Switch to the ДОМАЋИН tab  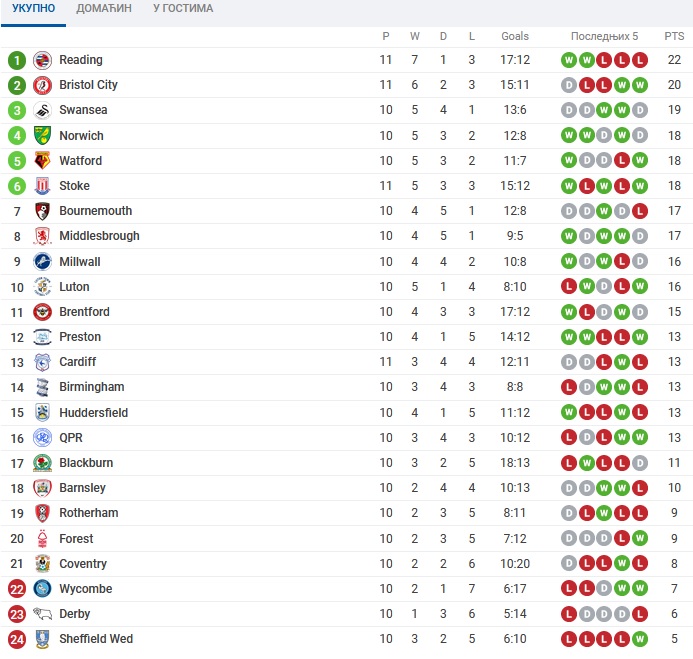[104, 8]
